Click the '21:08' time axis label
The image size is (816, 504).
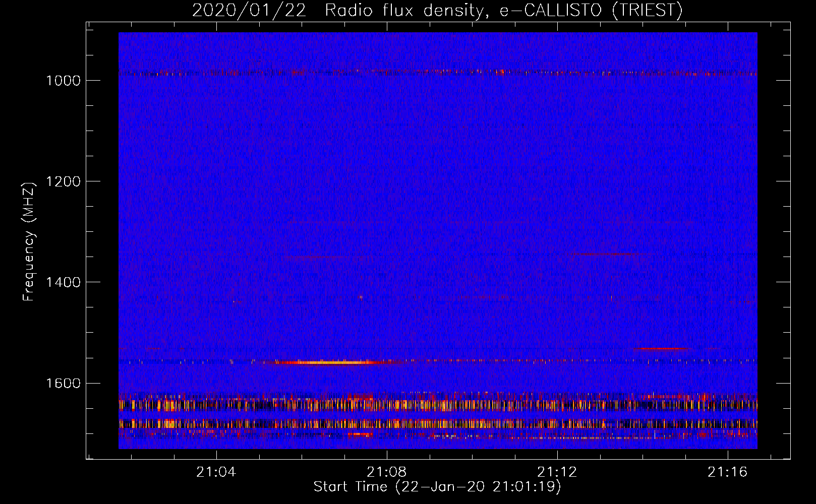point(387,472)
